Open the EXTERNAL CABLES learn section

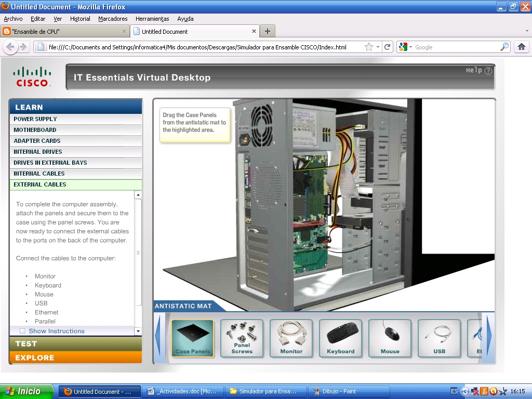point(75,184)
